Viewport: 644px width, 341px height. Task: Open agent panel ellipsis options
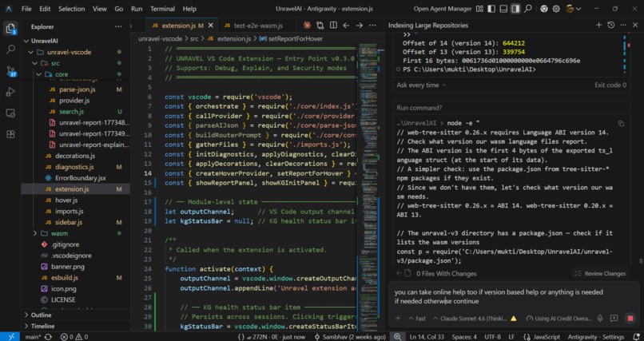pos(623,25)
